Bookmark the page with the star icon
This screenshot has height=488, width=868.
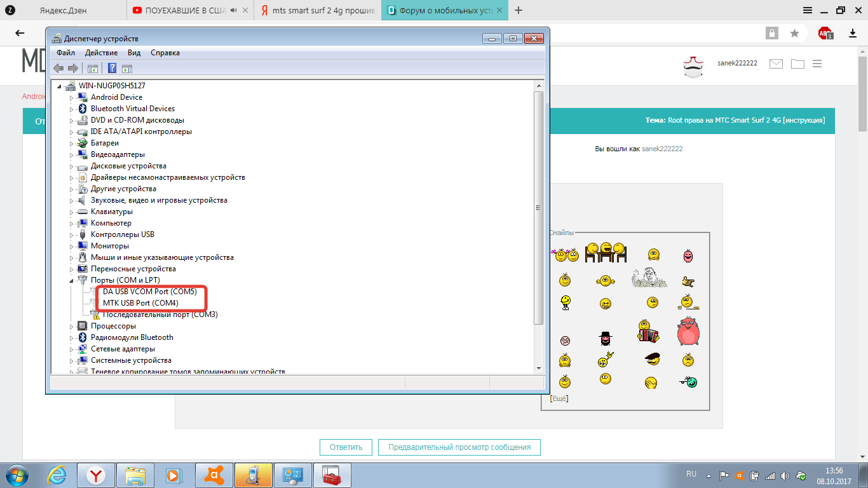(x=794, y=33)
